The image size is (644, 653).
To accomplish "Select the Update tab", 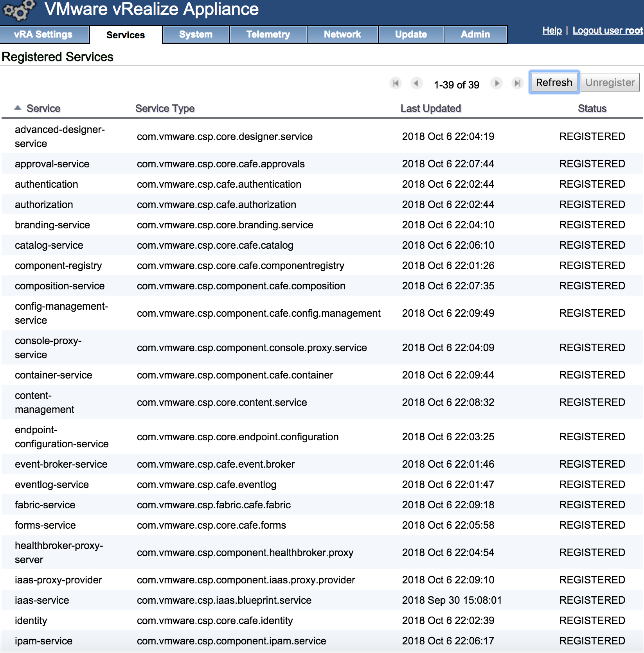I will [x=411, y=34].
